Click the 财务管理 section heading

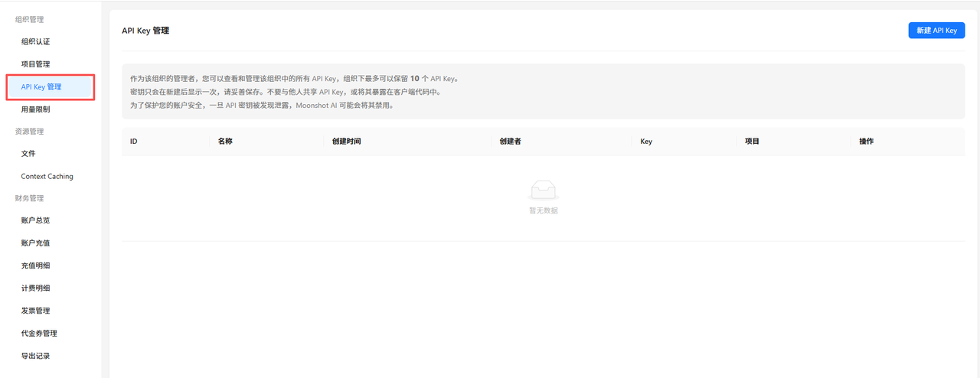[x=29, y=198]
